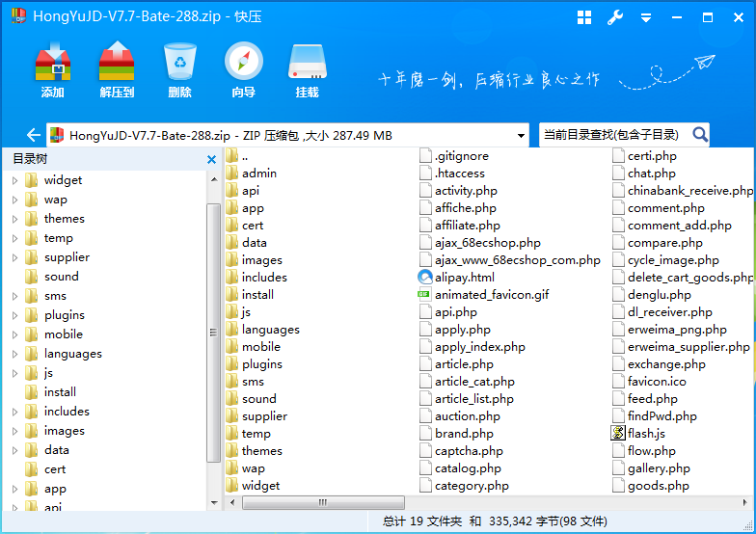
Task: Click the 添加 (Add) toolbar icon
Action: (53, 62)
